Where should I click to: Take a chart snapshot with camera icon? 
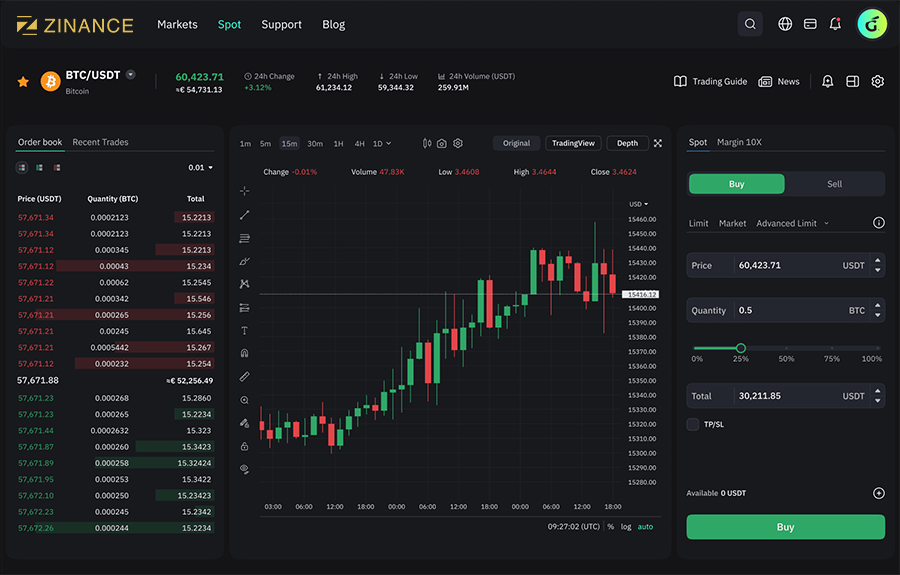(x=442, y=143)
